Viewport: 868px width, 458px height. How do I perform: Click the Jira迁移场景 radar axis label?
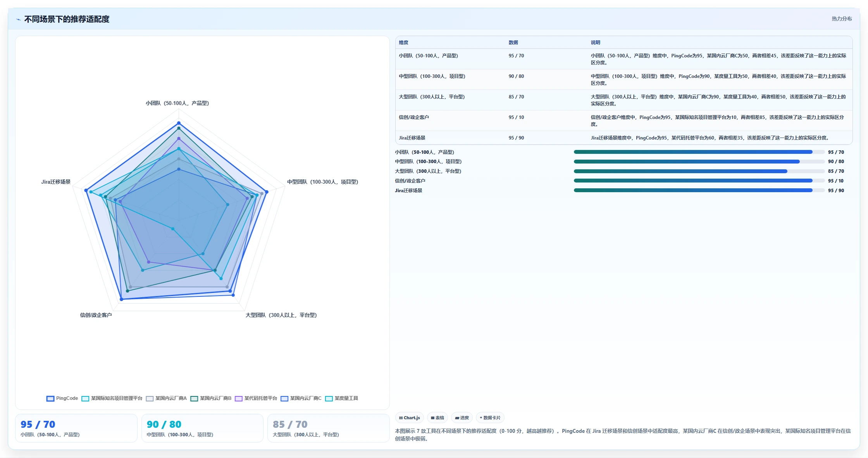pos(56,182)
